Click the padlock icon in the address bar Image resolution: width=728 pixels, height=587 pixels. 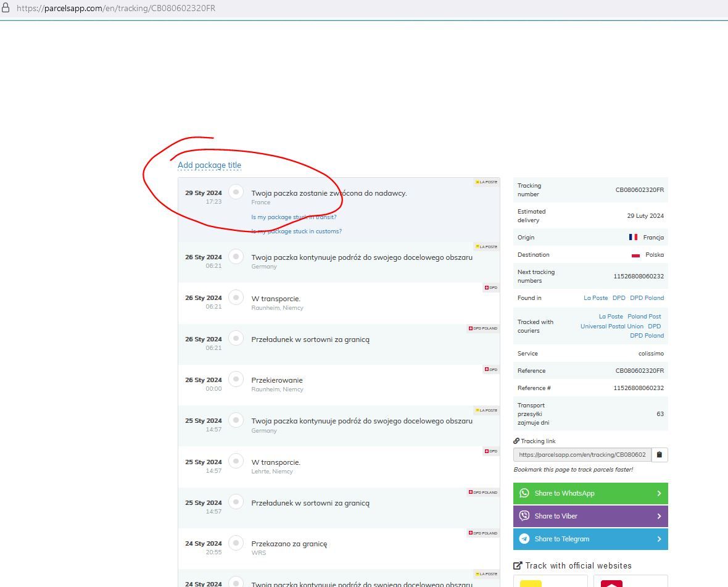pos(6,8)
